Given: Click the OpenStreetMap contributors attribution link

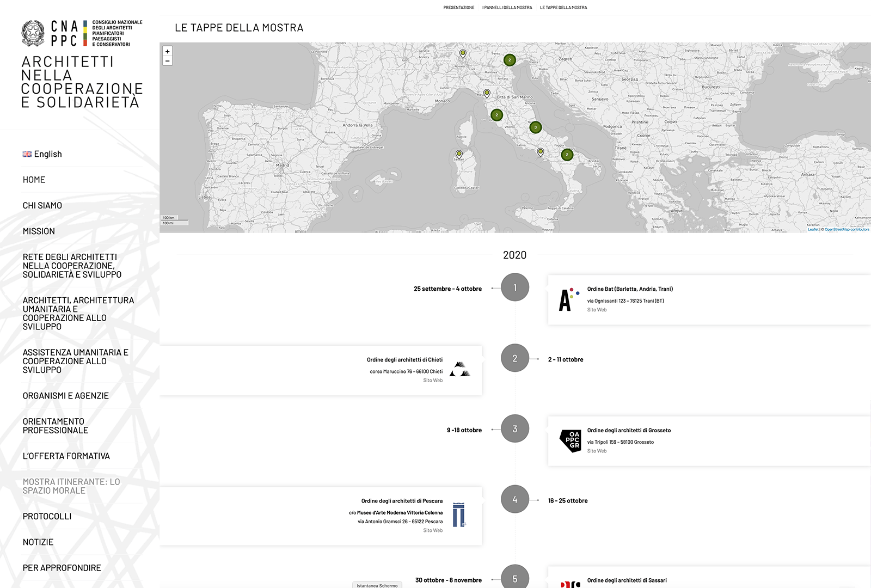Looking at the screenshot, I should pyautogui.click(x=847, y=229).
